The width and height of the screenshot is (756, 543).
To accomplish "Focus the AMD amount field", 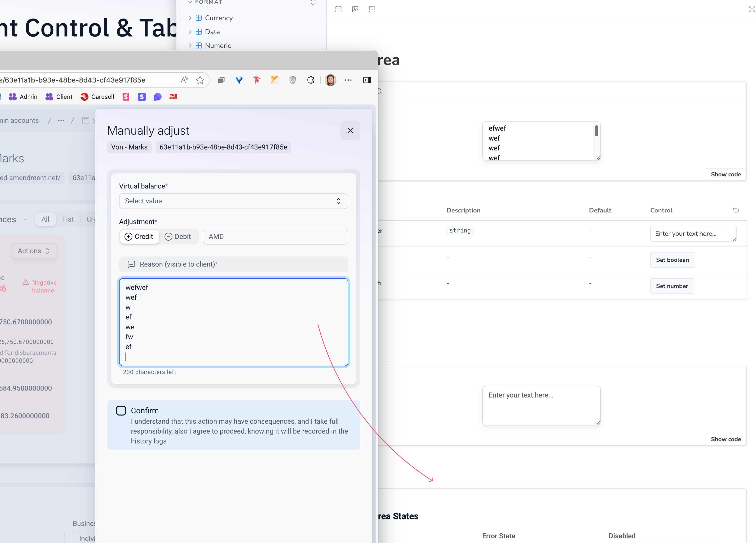I will click(275, 237).
